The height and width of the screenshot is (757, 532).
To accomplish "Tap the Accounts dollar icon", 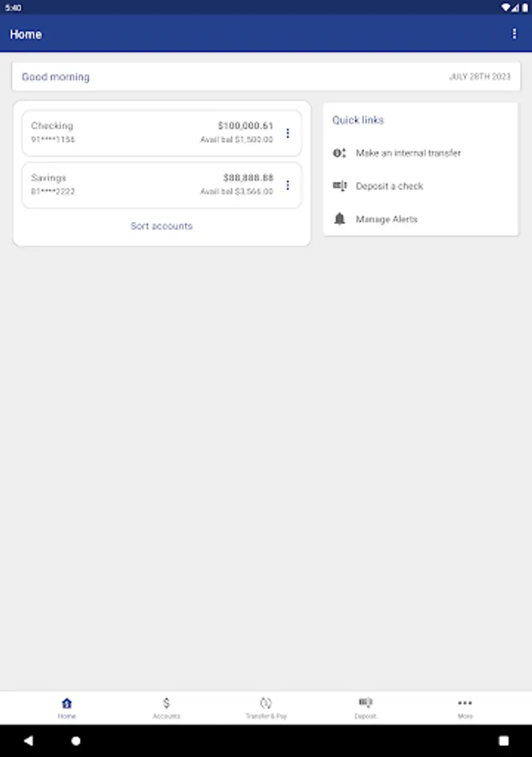I will (166, 703).
